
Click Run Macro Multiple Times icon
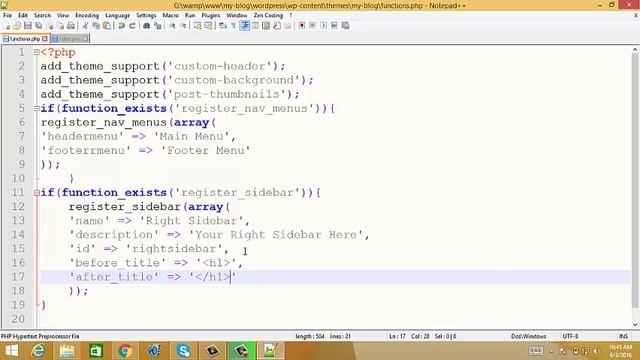[334, 26]
